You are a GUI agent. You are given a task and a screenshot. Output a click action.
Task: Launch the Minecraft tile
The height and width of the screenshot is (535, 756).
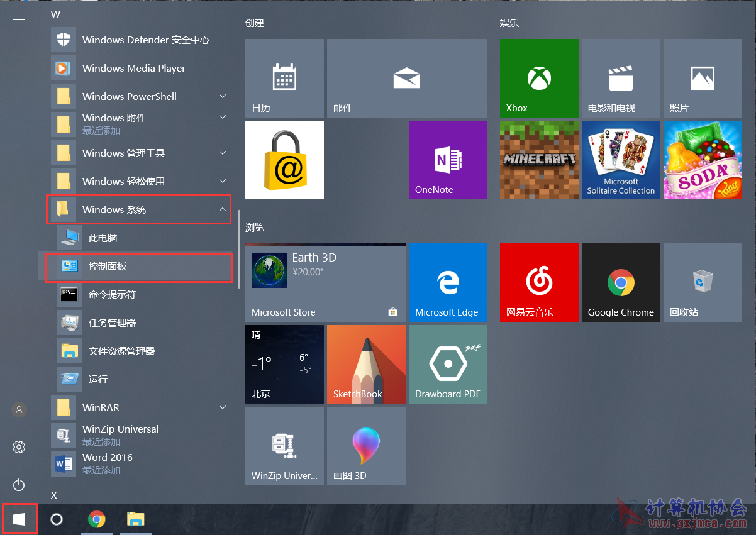coord(539,160)
